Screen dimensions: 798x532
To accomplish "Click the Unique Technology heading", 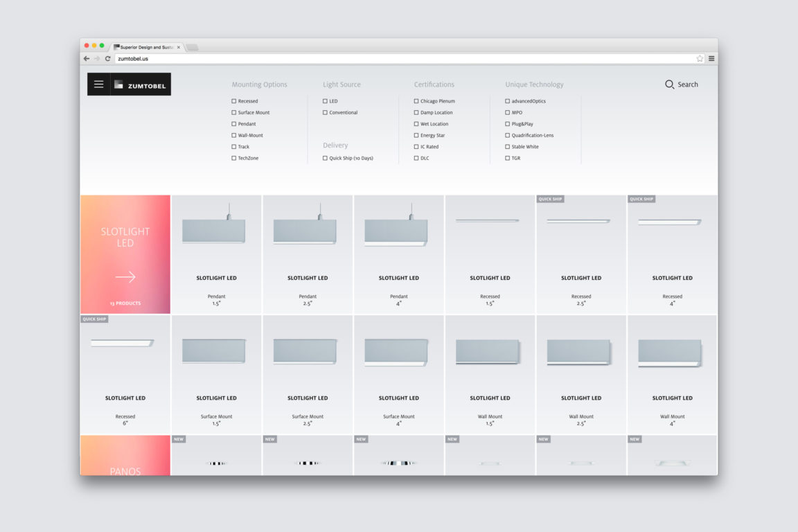I will (x=534, y=85).
